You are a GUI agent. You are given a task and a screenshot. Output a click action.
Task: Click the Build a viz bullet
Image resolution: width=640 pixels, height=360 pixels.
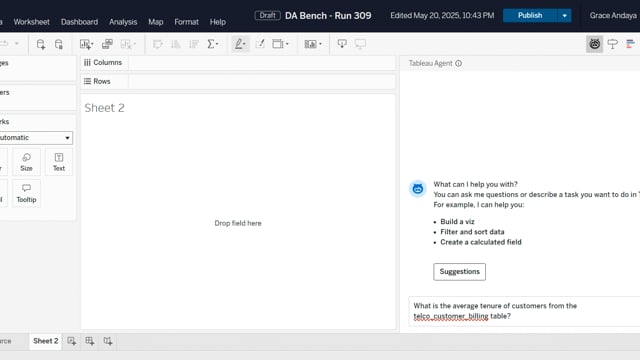(457, 222)
